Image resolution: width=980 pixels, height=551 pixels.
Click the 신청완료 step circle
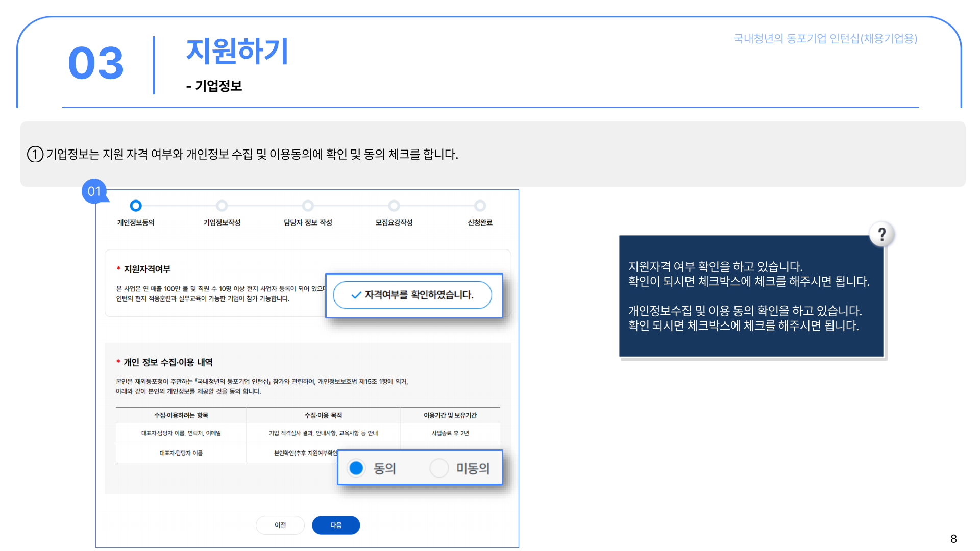(x=480, y=206)
